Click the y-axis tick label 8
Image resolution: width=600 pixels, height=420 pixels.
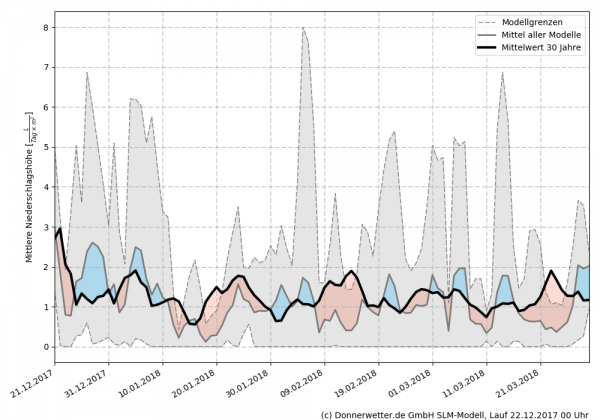pyautogui.click(x=43, y=28)
